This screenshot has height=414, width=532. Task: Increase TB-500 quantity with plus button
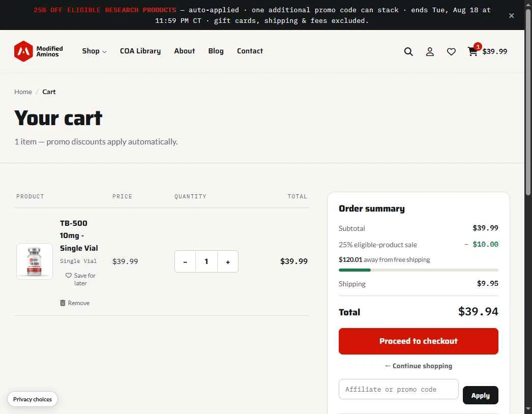click(228, 261)
